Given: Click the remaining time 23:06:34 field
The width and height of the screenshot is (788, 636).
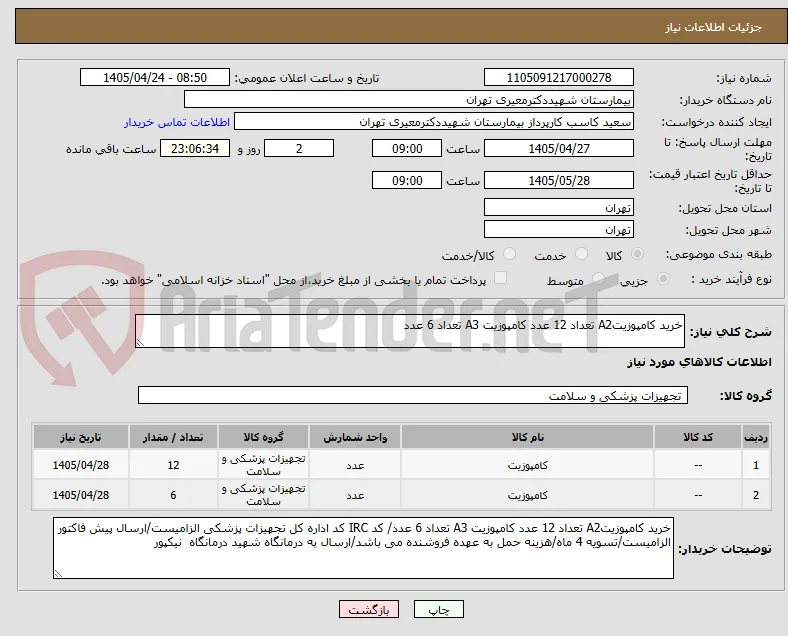Looking at the screenshot, I should click(x=195, y=148).
